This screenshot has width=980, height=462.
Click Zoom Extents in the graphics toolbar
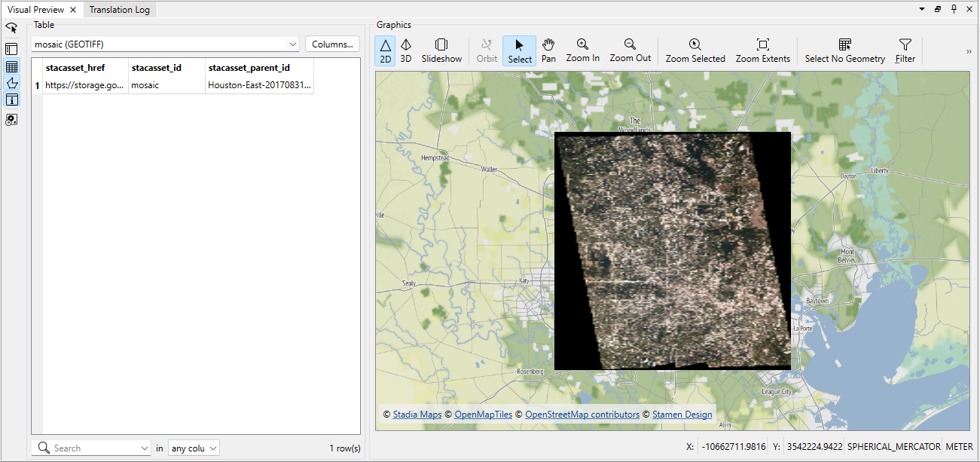click(x=762, y=50)
